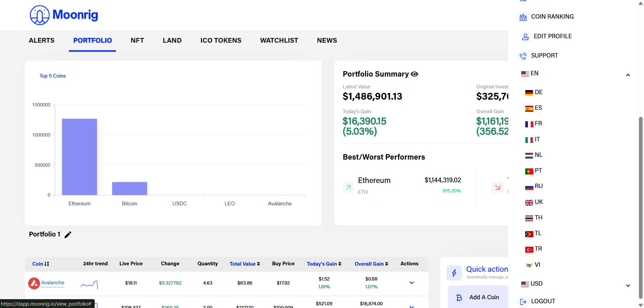Viewport: 644px width, 308px height.
Task: Go to the ICO TOKENS tab
Action: click(221, 41)
